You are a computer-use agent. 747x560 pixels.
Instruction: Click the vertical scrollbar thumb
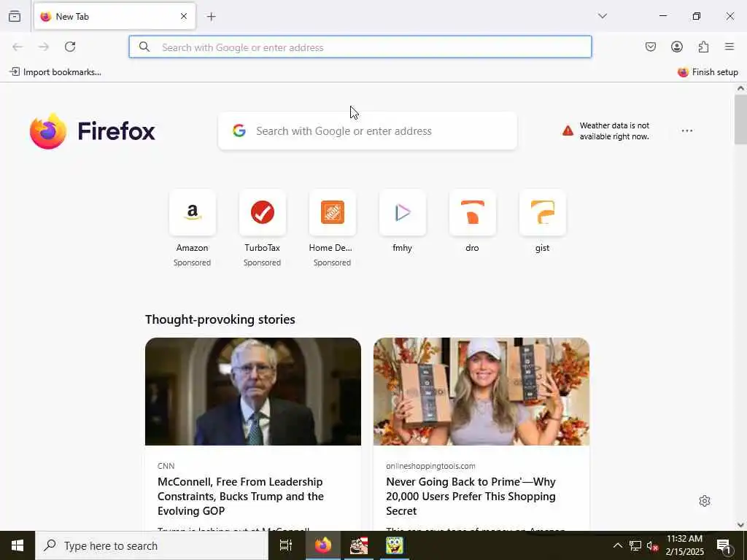[740, 120]
